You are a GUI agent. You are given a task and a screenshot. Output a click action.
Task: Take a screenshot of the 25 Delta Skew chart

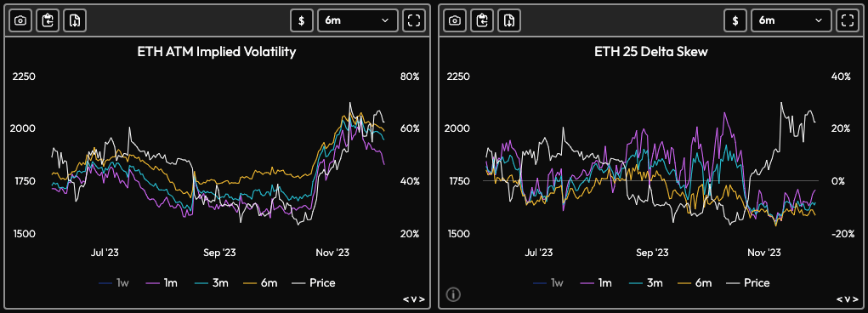[x=454, y=20]
